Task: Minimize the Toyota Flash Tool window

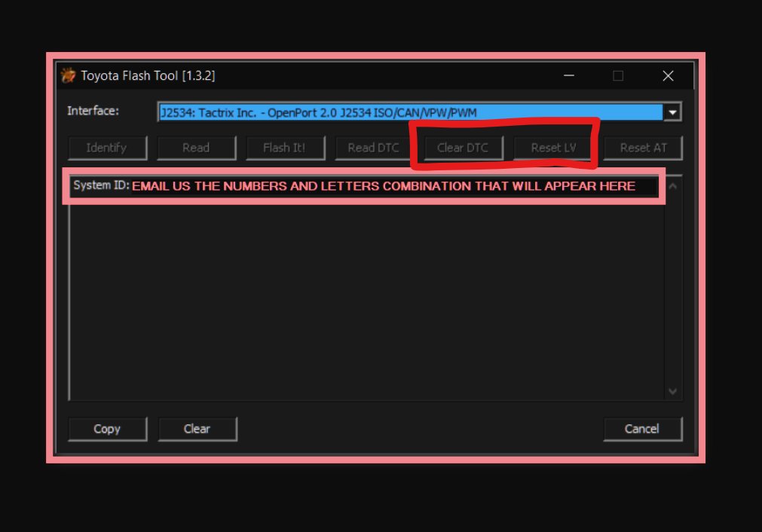Action: [x=569, y=76]
